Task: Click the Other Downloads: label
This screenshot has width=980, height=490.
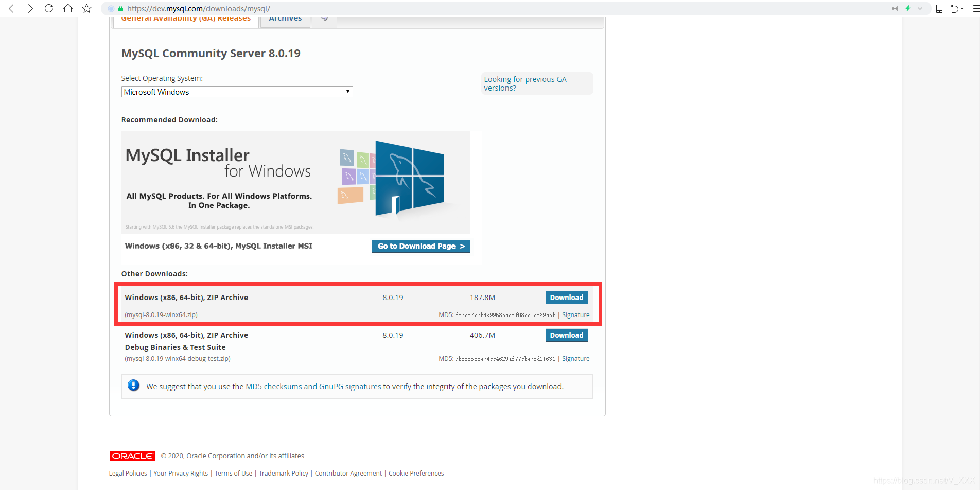Action: point(154,274)
